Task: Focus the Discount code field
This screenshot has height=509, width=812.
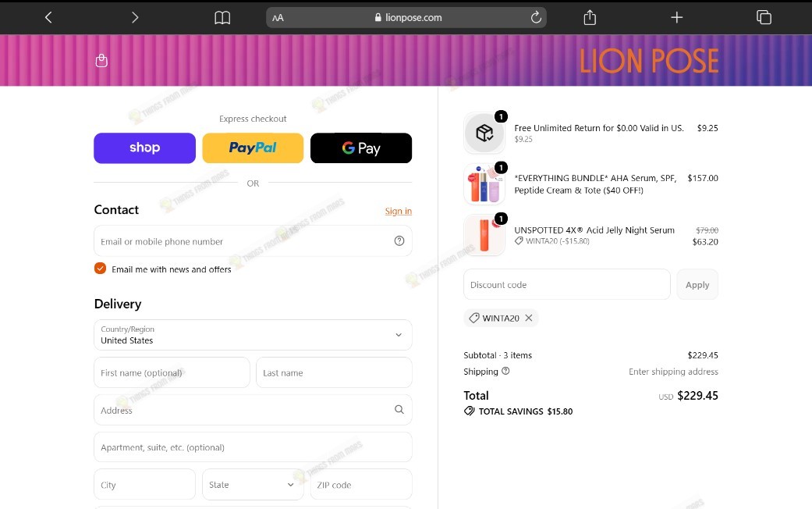Action: coord(566,285)
